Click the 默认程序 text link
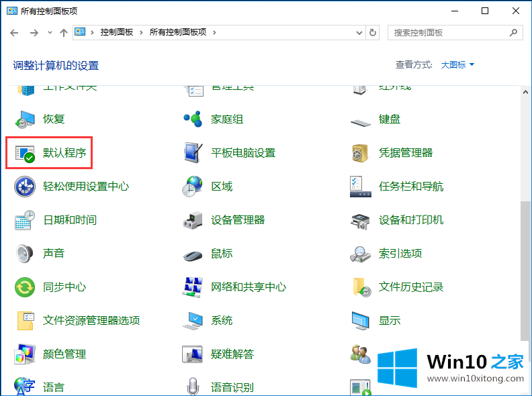 (64, 153)
